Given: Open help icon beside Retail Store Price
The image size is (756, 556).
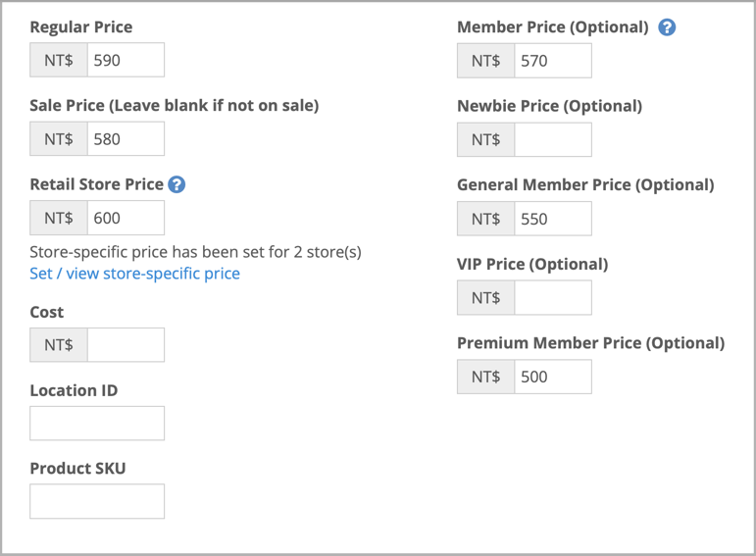Looking at the screenshot, I should (176, 184).
